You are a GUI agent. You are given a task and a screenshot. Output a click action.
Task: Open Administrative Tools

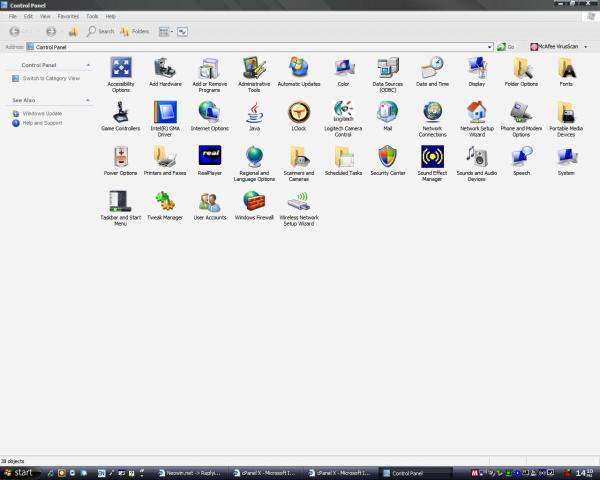[x=254, y=75]
